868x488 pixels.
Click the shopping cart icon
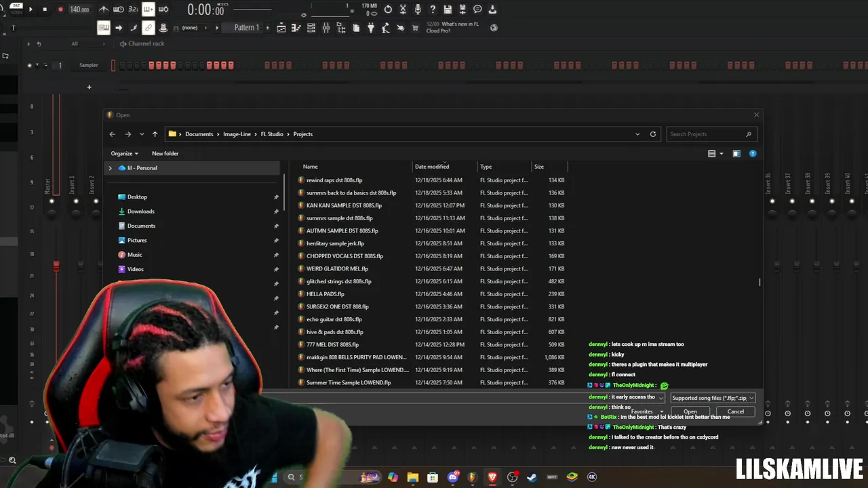415,28
